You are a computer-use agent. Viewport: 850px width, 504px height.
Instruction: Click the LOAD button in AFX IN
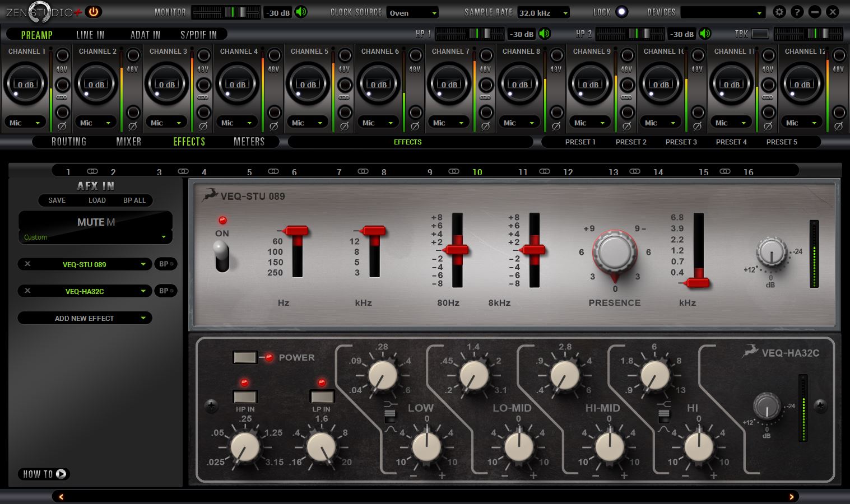pos(97,200)
